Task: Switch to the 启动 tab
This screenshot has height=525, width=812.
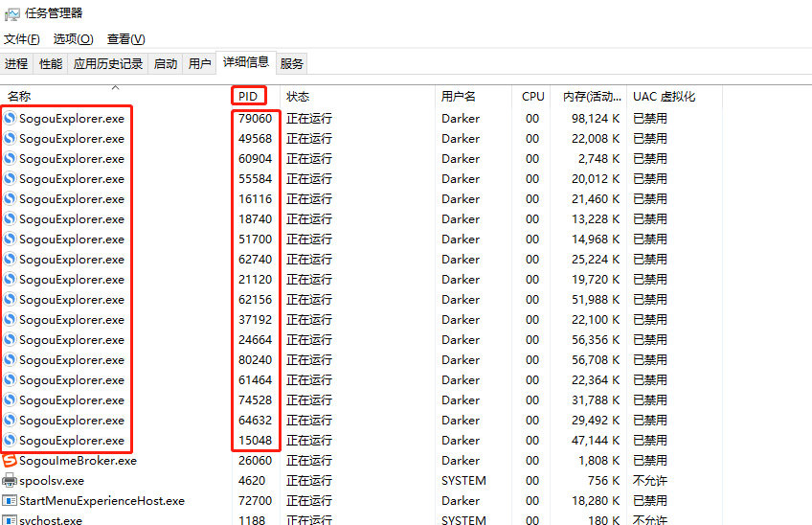Action: (x=166, y=64)
